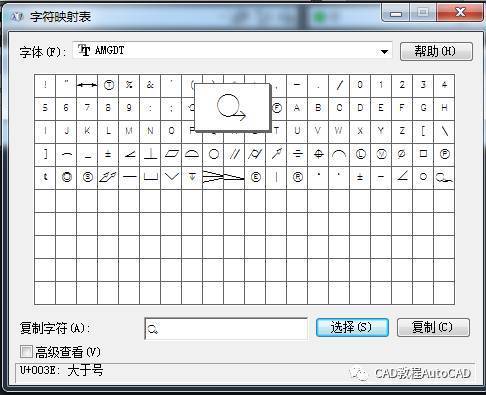Select the right bracket ] cell

(45, 154)
